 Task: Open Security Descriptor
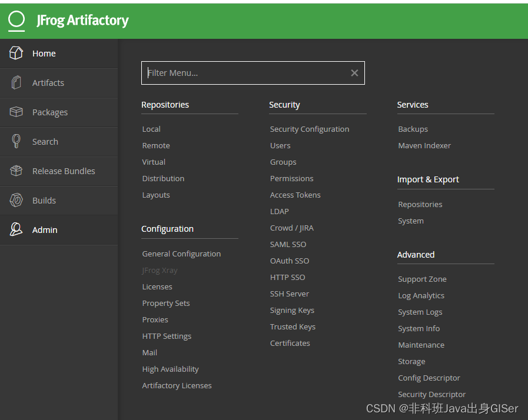click(x=431, y=395)
